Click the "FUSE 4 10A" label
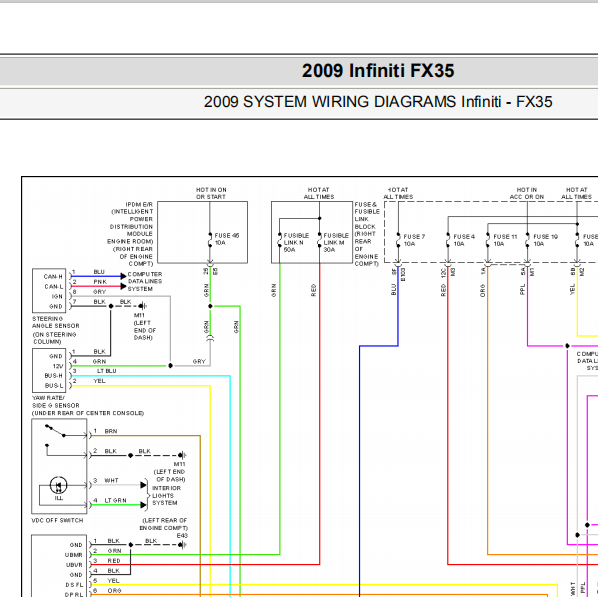The image size is (598, 597). click(464, 240)
